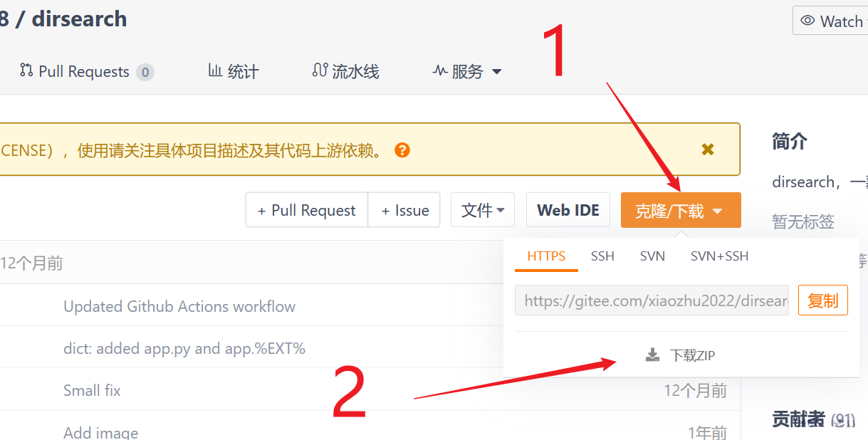
Task: Click the 流水线 pipeline icon
Action: [x=320, y=70]
